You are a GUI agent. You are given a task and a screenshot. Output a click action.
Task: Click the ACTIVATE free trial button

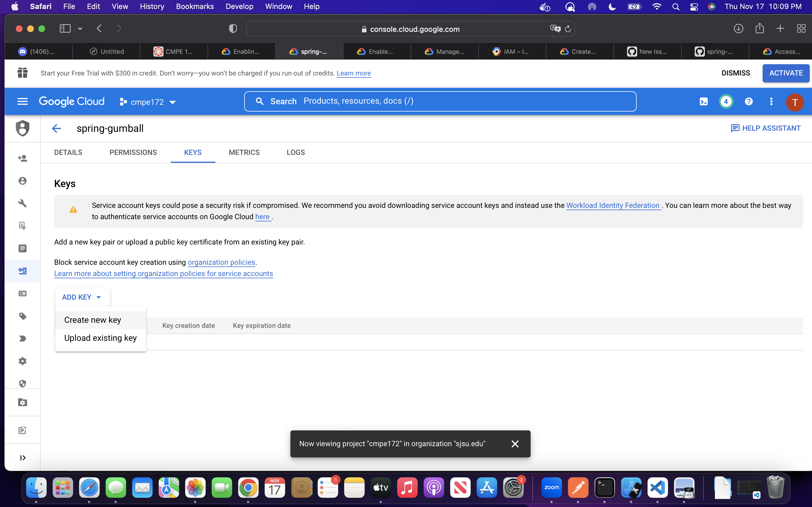tap(785, 73)
